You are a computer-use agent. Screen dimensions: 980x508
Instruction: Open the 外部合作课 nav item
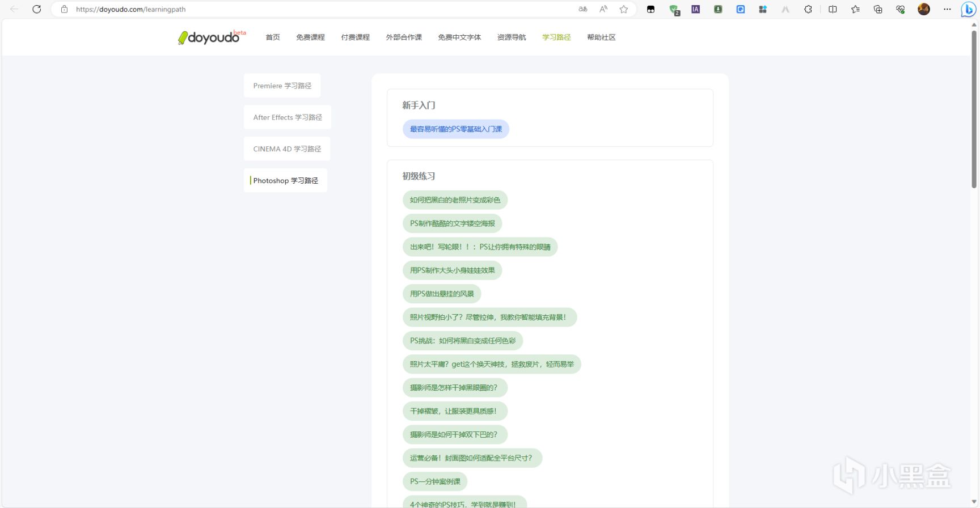pos(404,37)
